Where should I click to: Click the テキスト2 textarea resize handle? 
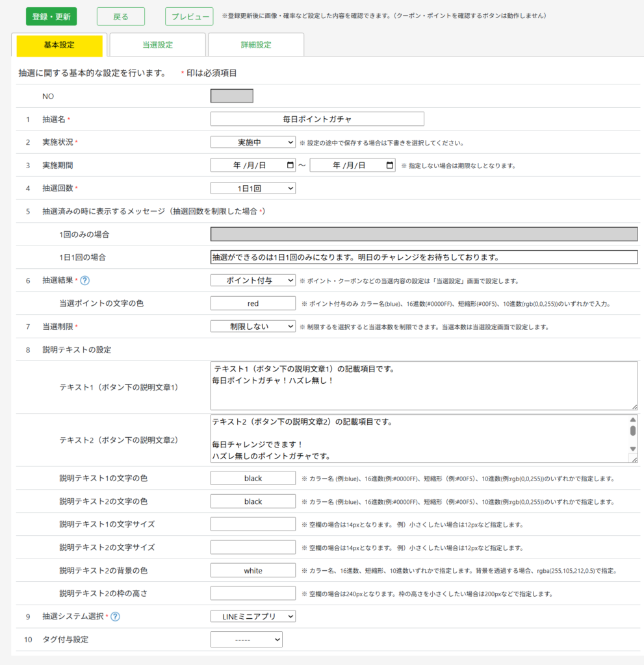(634, 459)
